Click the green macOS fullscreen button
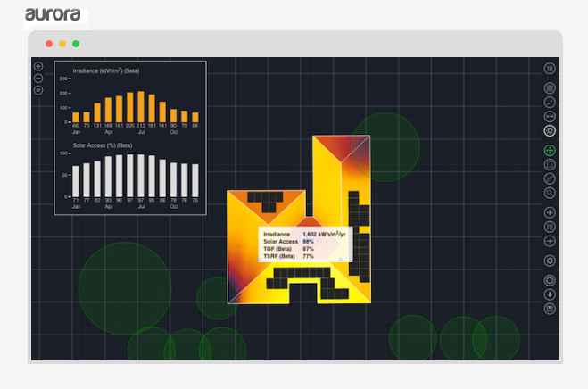 tap(76, 44)
